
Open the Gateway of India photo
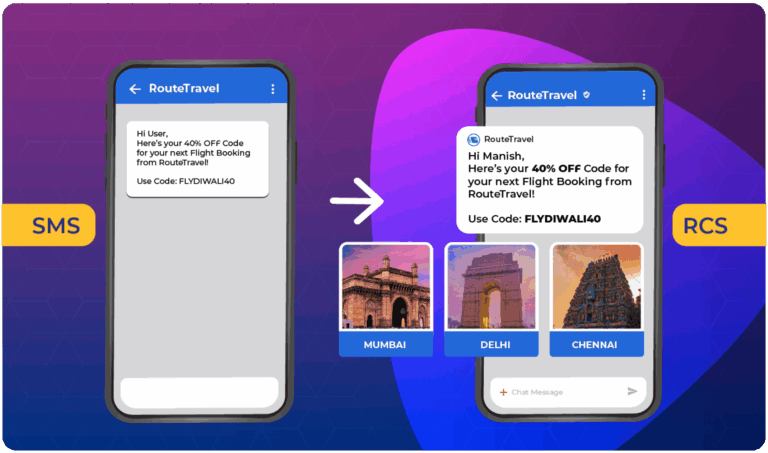click(385, 288)
